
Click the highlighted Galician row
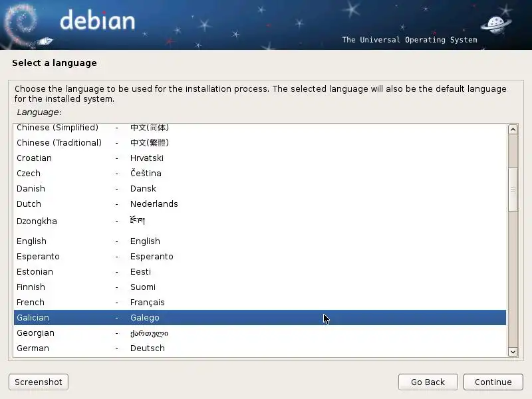coord(260,317)
